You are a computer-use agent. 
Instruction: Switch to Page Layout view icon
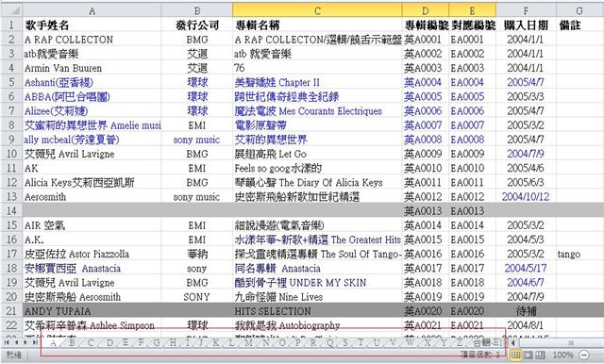(x=528, y=355)
